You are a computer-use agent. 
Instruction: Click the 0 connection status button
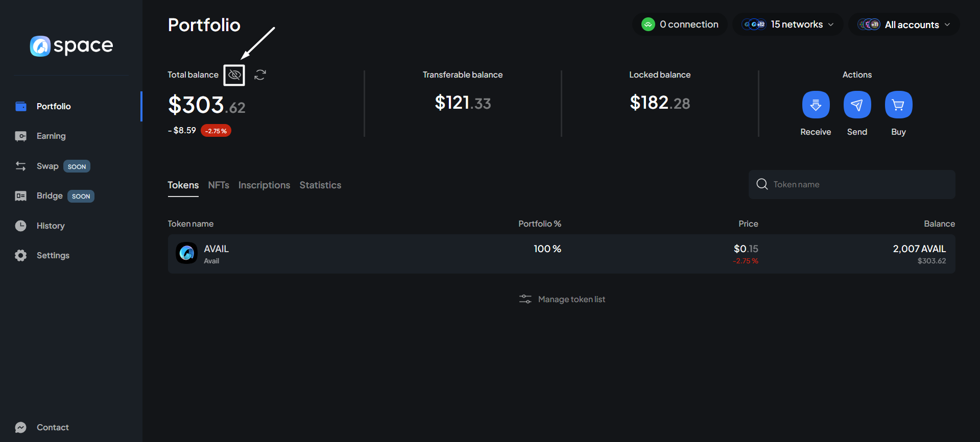(680, 24)
